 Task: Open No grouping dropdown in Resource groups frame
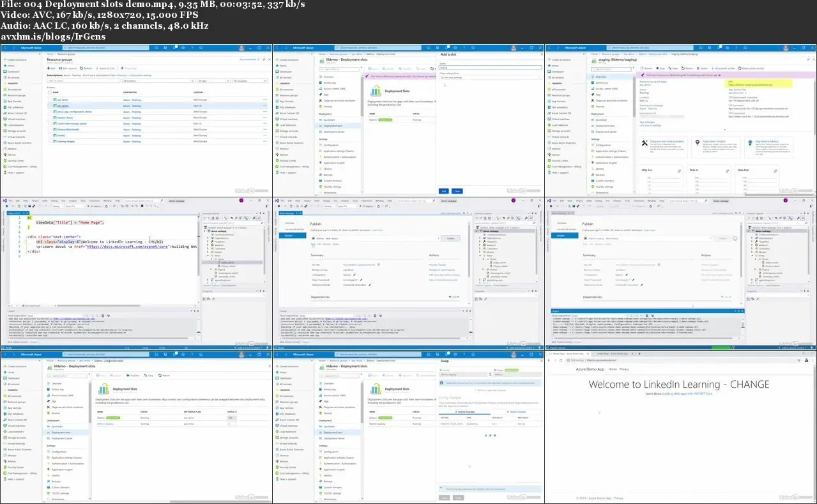tap(250, 81)
